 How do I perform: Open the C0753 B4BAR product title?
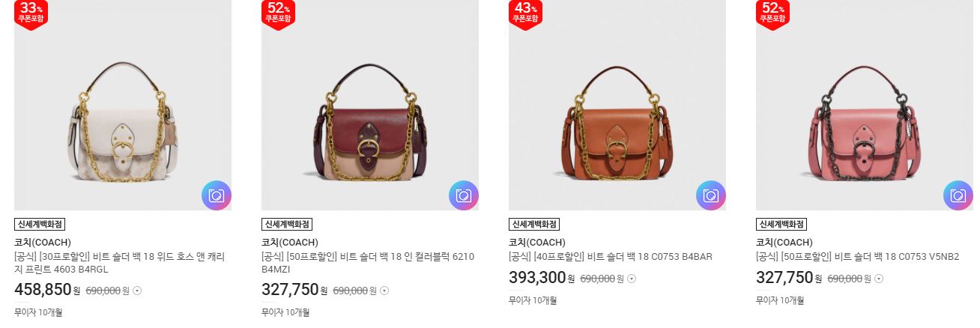tap(610, 257)
